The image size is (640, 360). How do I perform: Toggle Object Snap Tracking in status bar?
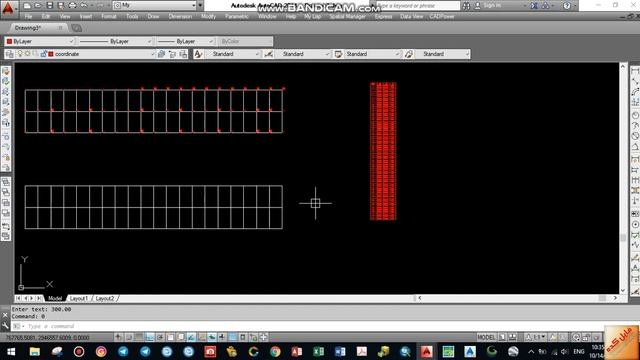pyautogui.click(x=191, y=337)
